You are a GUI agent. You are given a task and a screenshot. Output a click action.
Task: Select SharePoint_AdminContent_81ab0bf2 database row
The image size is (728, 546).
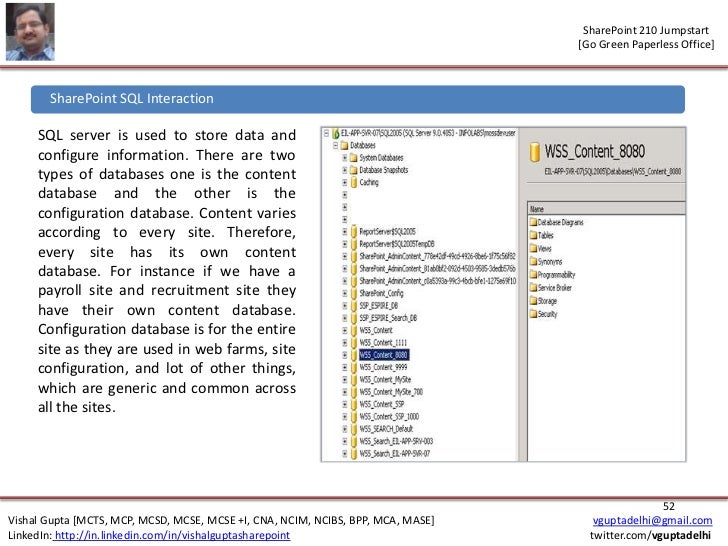tap(437, 268)
